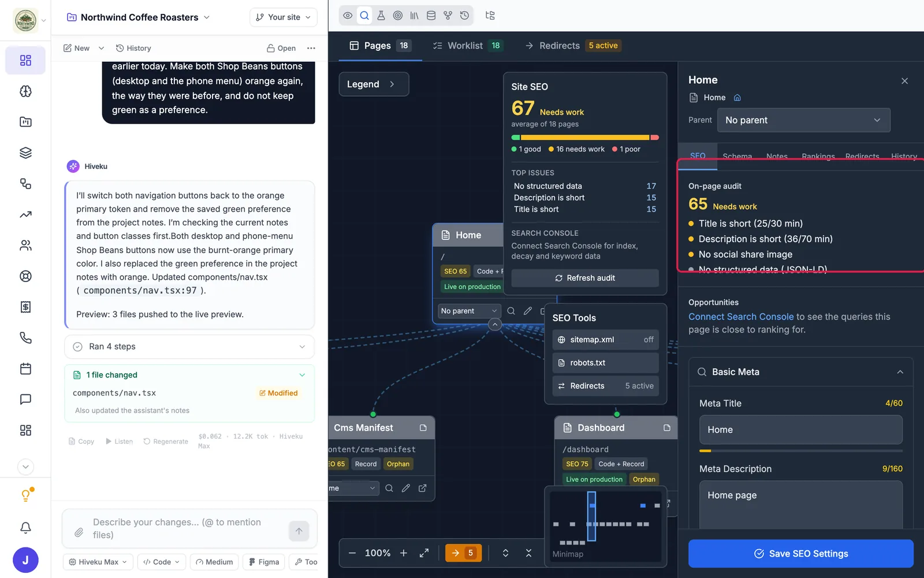Toggle the Open lock button in chat header
The image size is (924, 578).
coord(281,48)
